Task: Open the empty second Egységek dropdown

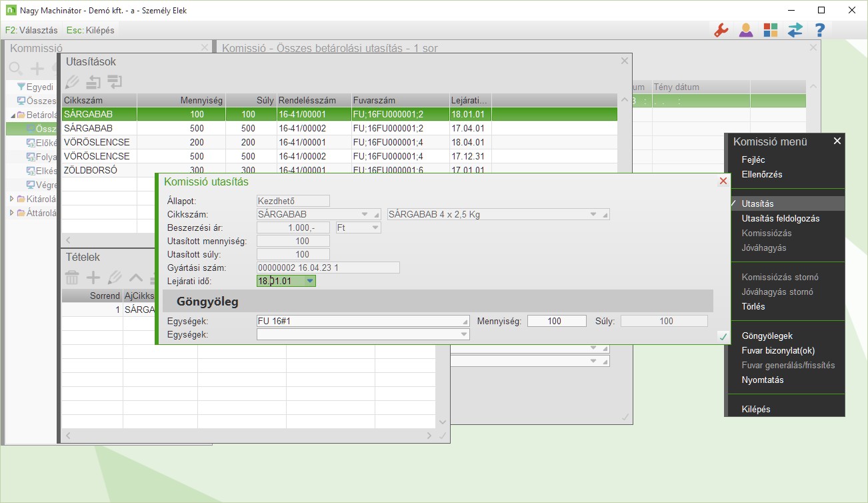Action: (x=464, y=334)
